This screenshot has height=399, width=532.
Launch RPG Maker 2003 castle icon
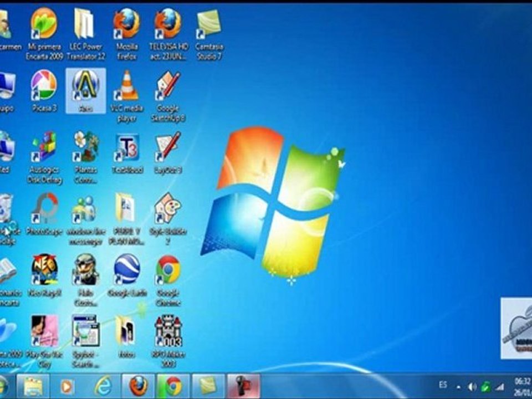[168, 341]
